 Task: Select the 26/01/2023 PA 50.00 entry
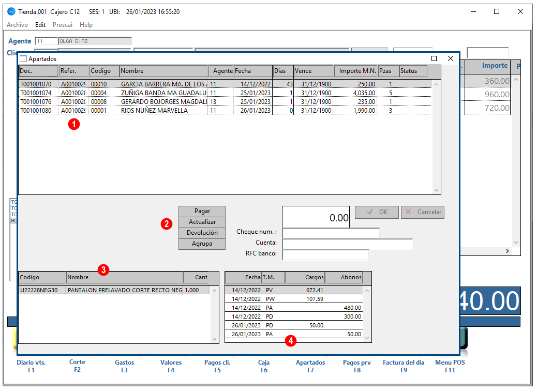pos(294,334)
